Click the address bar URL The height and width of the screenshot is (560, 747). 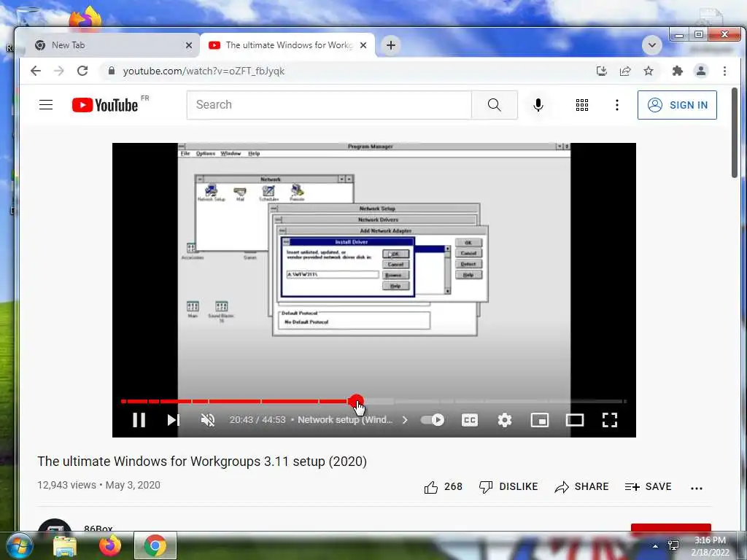pyautogui.click(x=204, y=71)
